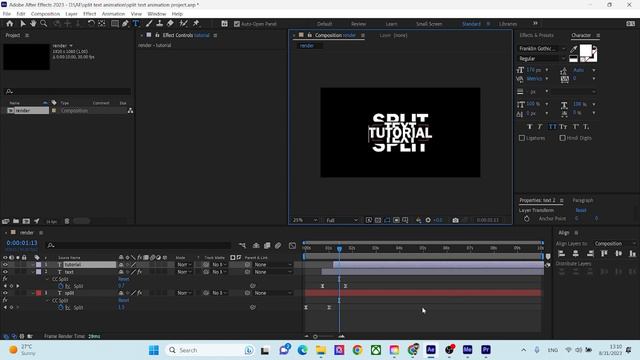The height and width of the screenshot is (360, 640).
Task: Open Premiere Pro from taskbar
Action: (486, 350)
